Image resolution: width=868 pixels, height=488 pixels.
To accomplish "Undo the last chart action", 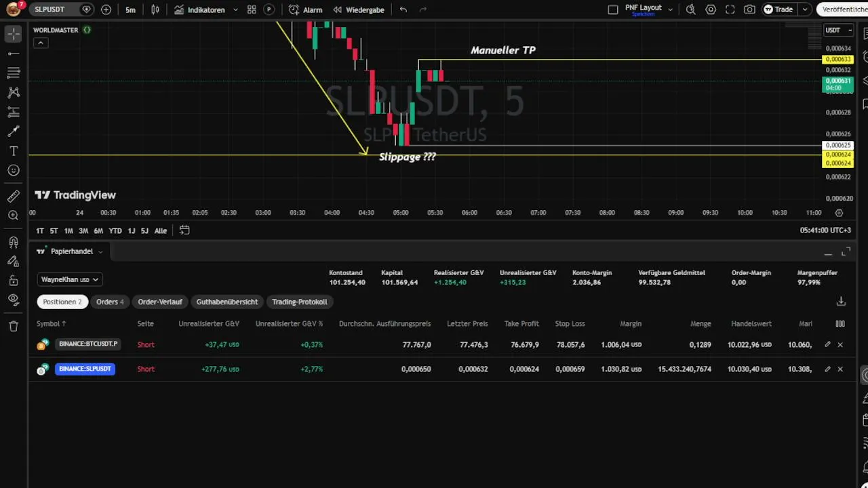I will point(403,9).
